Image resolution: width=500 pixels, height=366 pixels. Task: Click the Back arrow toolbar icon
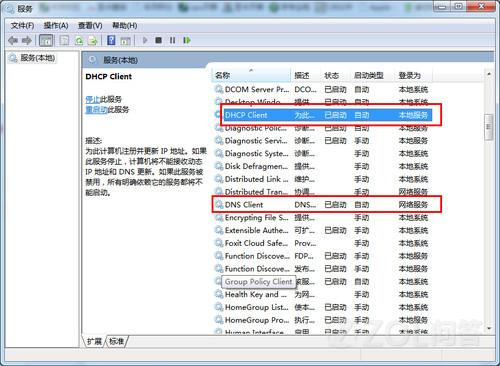(x=13, y=40)
